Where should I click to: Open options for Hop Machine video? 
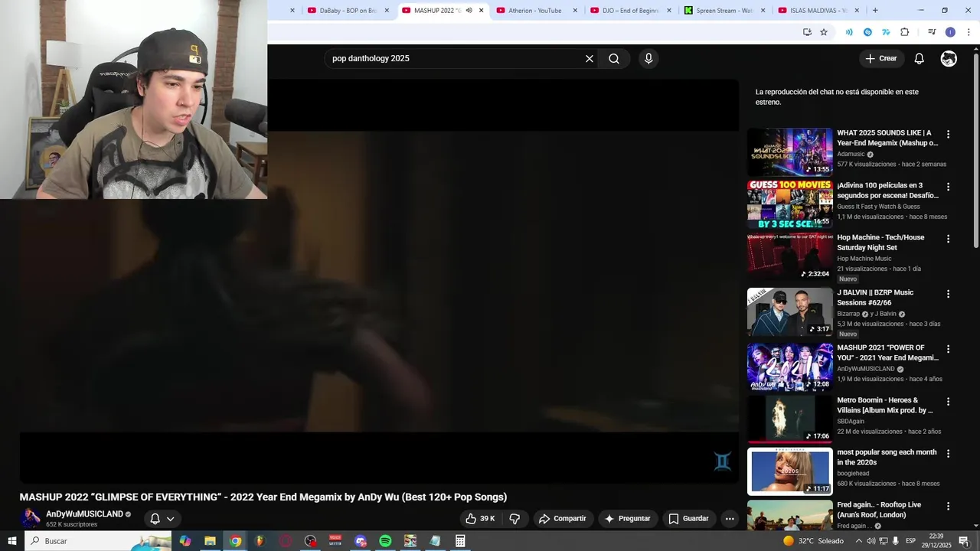(948, 239)
